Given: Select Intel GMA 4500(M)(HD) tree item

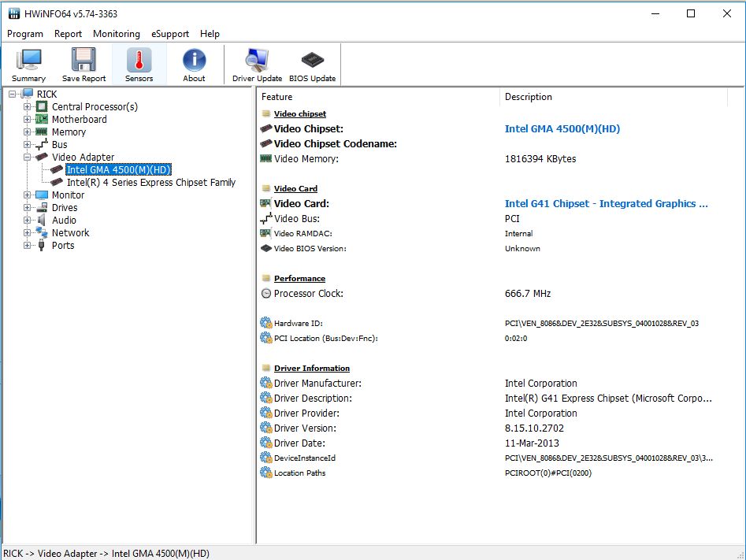Looking at the screenshot, I should point(118,170).
